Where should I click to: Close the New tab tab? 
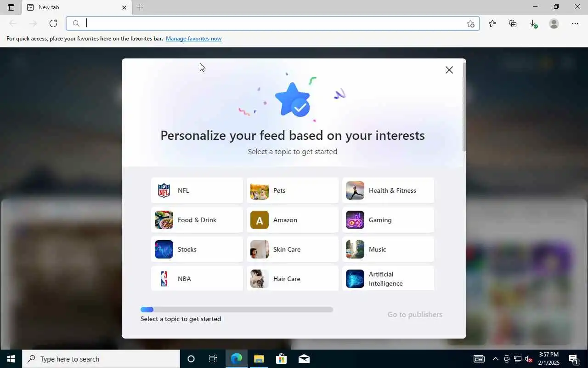click(124, 7)
